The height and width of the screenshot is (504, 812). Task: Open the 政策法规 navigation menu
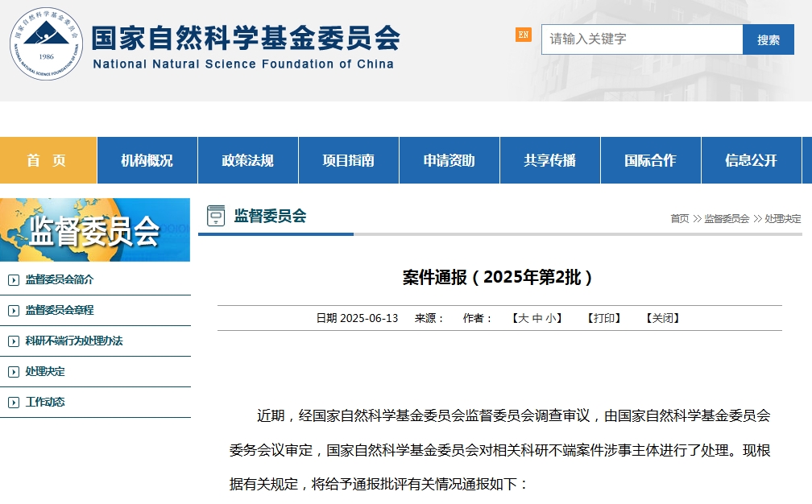pyautogui.click(x=247, y=159)
